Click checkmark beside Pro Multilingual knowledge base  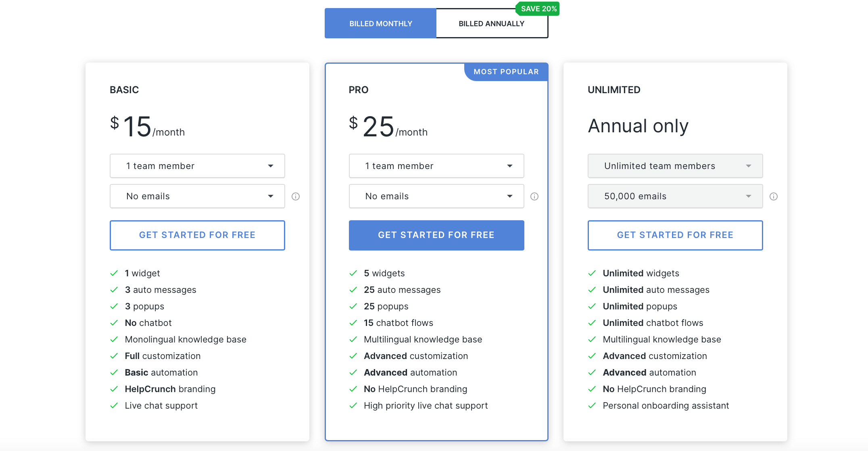click(353, 339)
